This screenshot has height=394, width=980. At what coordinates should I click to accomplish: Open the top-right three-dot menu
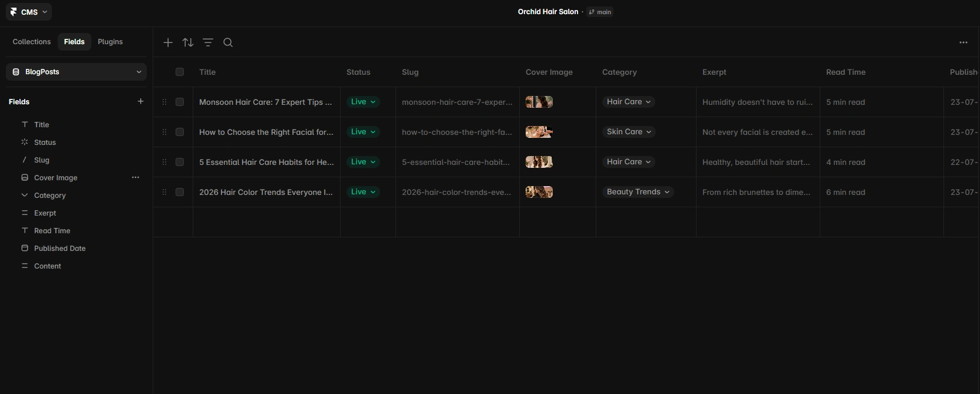click(x=963, y=42)
